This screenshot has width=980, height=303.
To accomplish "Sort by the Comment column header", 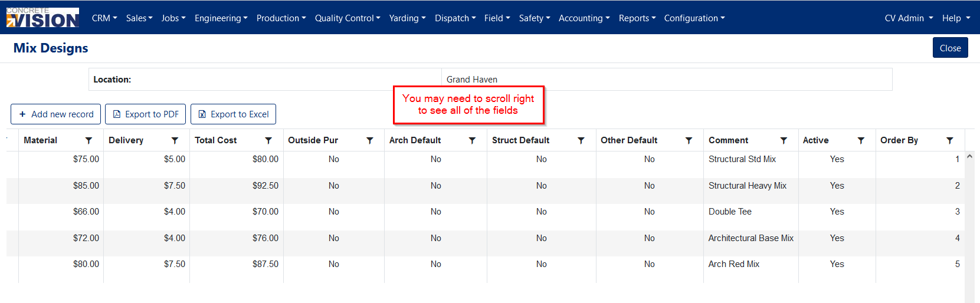I will pyautogui.click(x=728, y=140).
